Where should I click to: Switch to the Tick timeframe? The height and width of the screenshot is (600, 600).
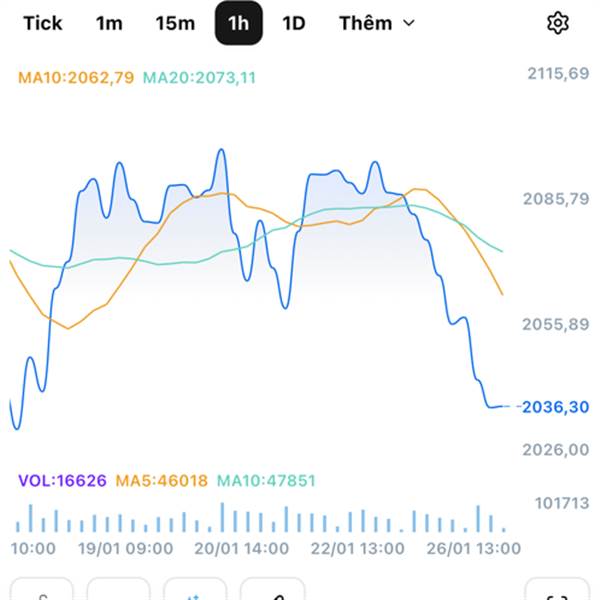42,23
